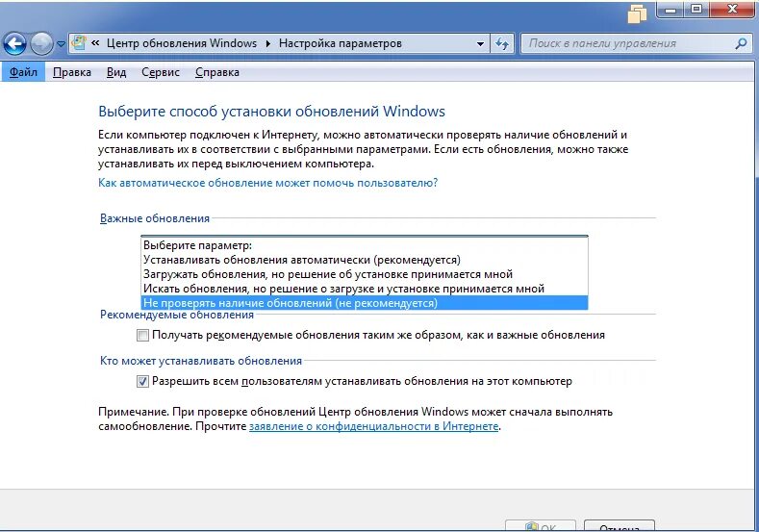Click the search magnifier icon

click(741, 43)
